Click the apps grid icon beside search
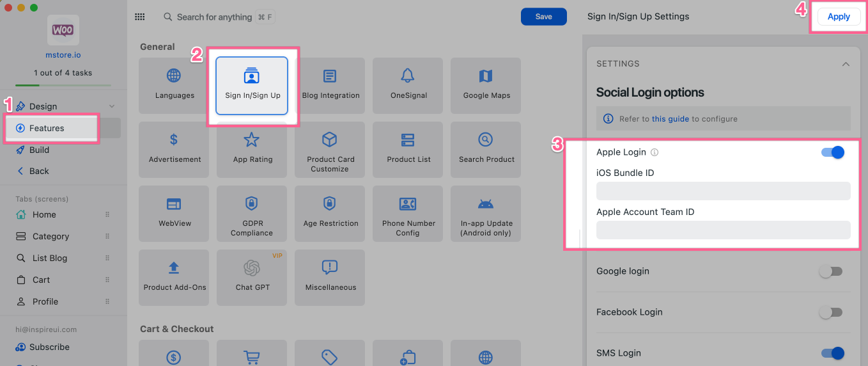Viewport: 868px width, 366px height. pos(139,17)
